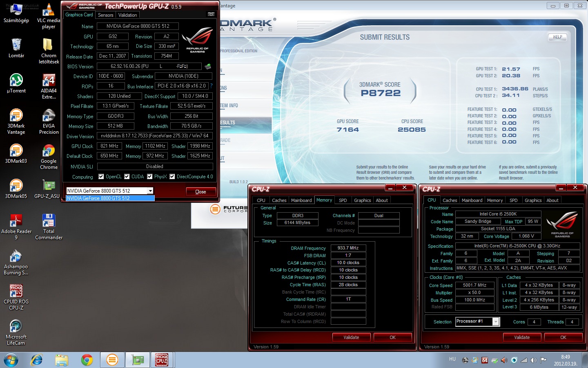
Task: Toggle the DirectCompute 4.0 checkbox
Action: point(172,177)
